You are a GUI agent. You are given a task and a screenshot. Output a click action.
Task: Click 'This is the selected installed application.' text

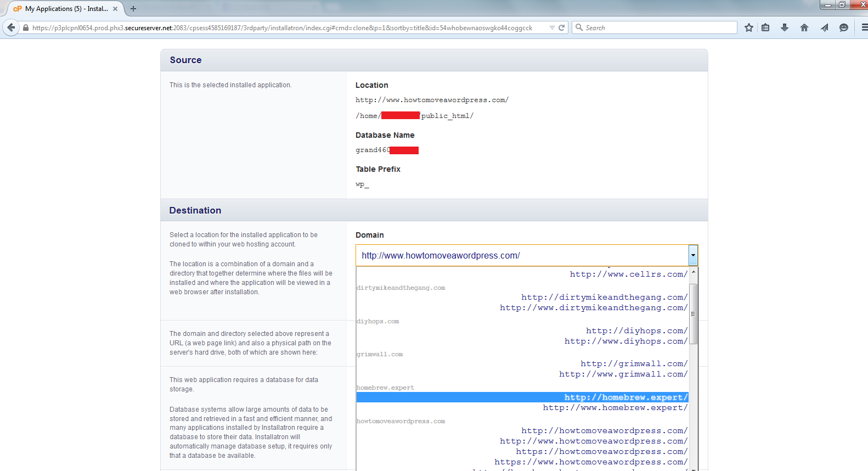[x=230, y=85]
